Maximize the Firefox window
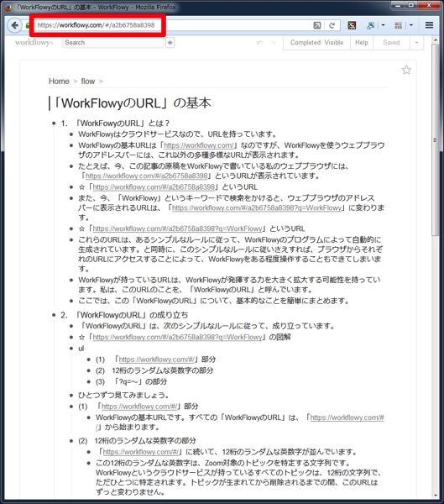 pos(411,5)
